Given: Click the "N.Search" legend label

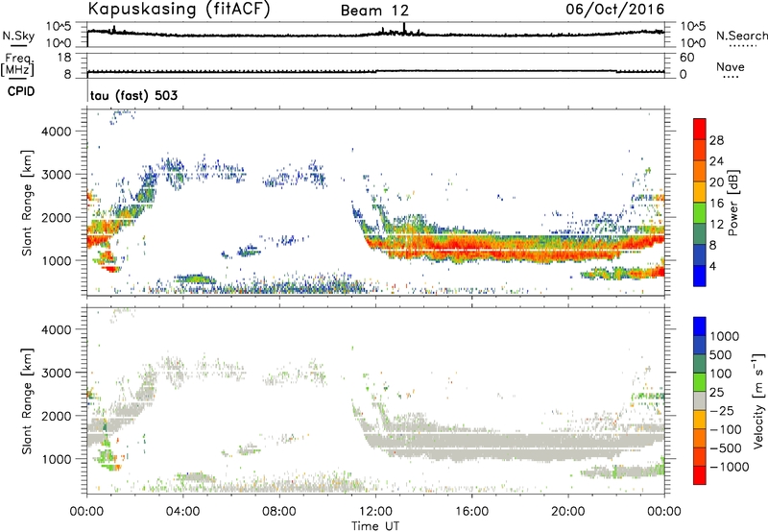Looking at the screenshot, I should coord(741,36).
